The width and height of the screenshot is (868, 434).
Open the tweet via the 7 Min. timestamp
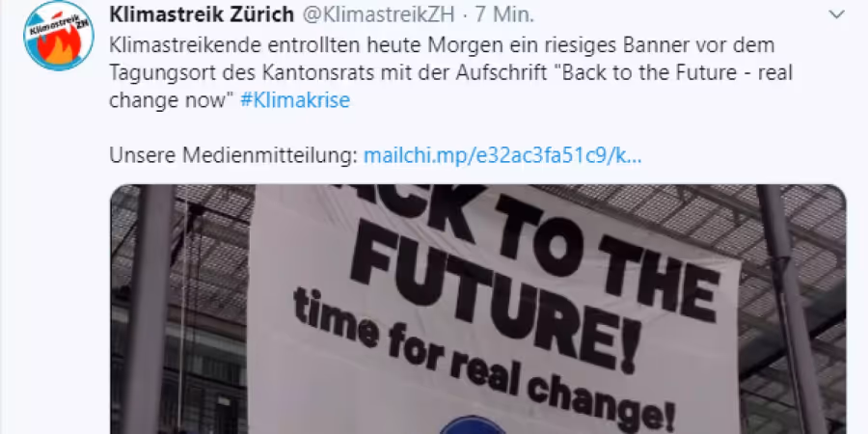coord(504,14)
